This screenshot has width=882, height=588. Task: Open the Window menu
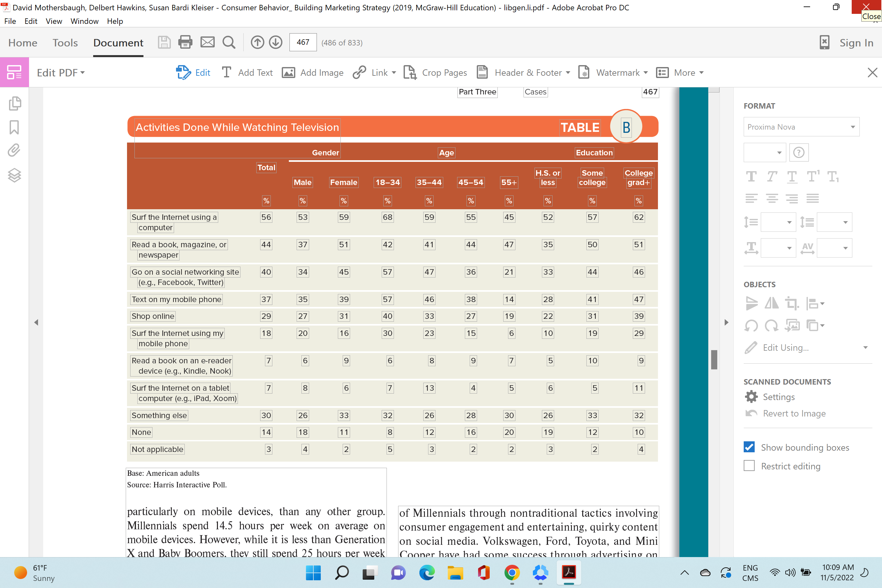coord(84,21)
